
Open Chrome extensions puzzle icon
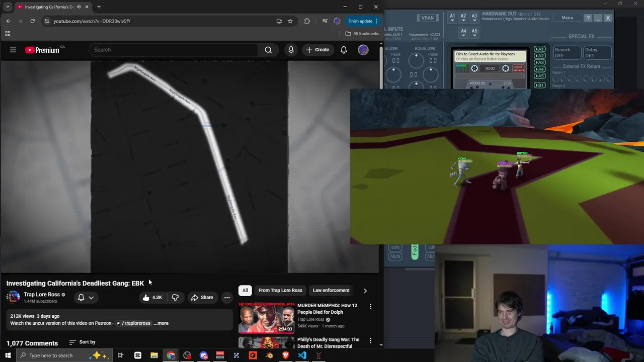(307, 21)
